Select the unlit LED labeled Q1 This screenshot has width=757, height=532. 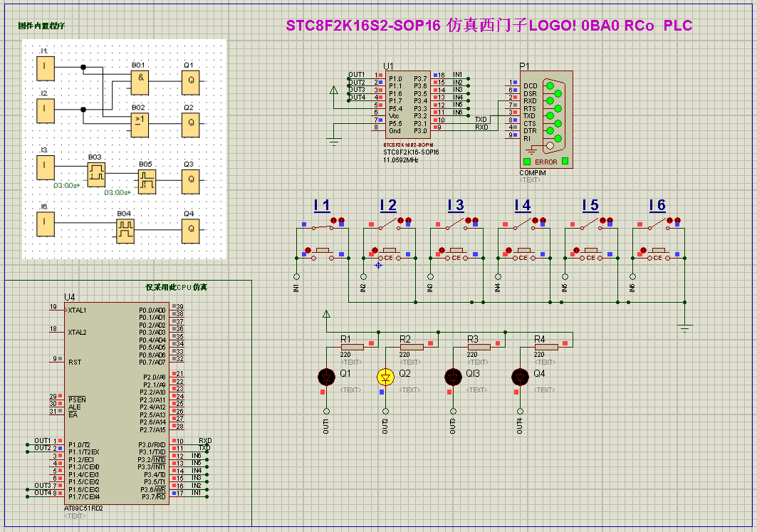[326, 377]
